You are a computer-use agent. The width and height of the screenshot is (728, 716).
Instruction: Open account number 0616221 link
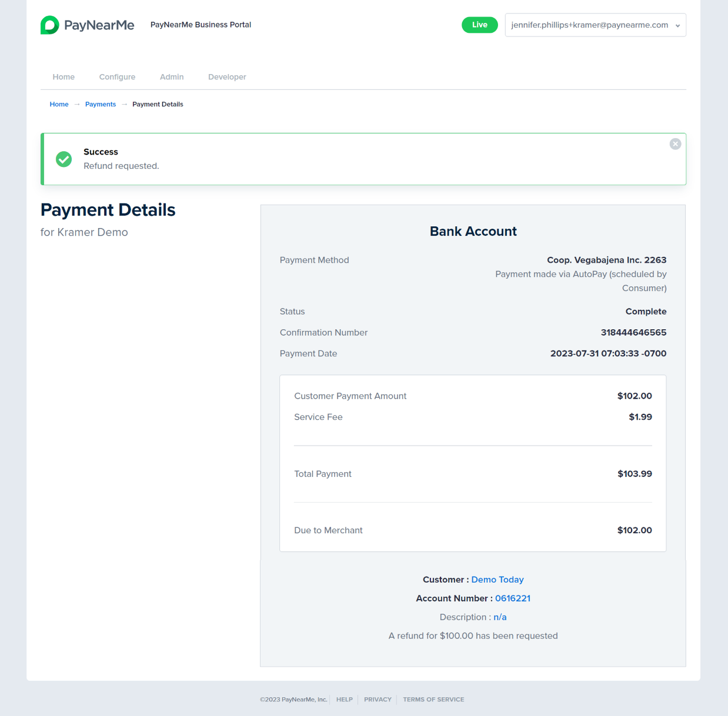513,598
